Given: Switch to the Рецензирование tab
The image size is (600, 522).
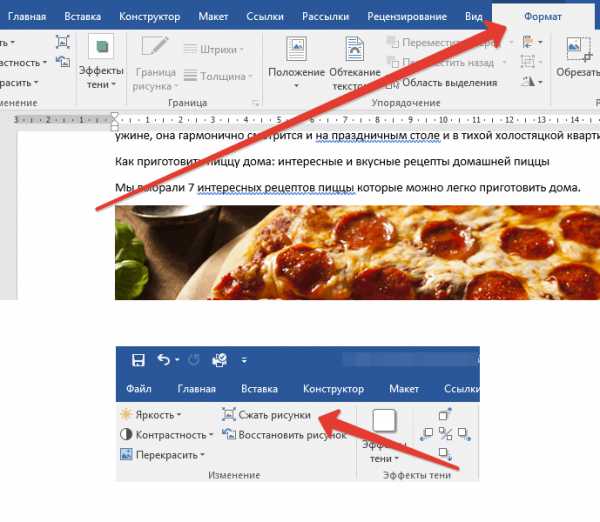Looking at the screenshot, I should (407, 16).
